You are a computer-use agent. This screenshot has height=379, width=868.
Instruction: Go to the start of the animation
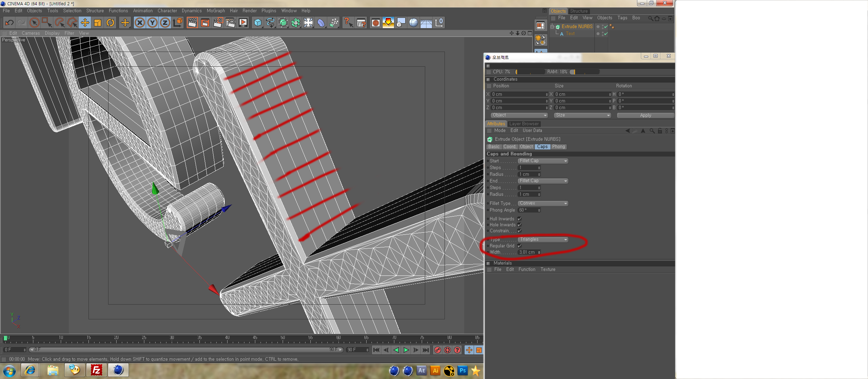tap(376, 350)
